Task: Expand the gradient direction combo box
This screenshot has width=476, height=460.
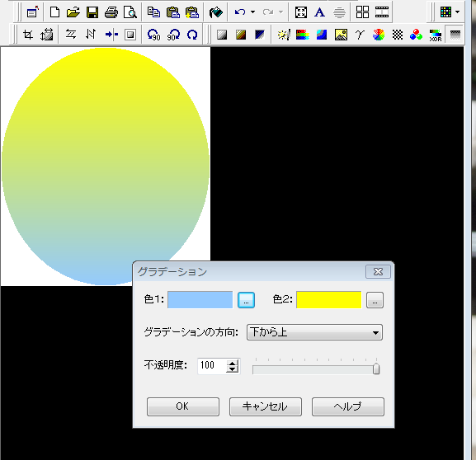Action: tap(314, 332)
